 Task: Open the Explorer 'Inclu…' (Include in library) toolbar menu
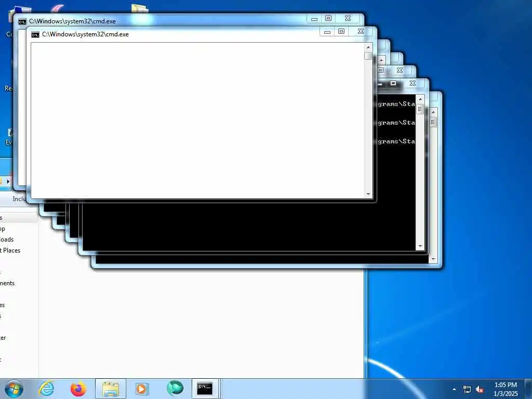click(x=19, y=199)
